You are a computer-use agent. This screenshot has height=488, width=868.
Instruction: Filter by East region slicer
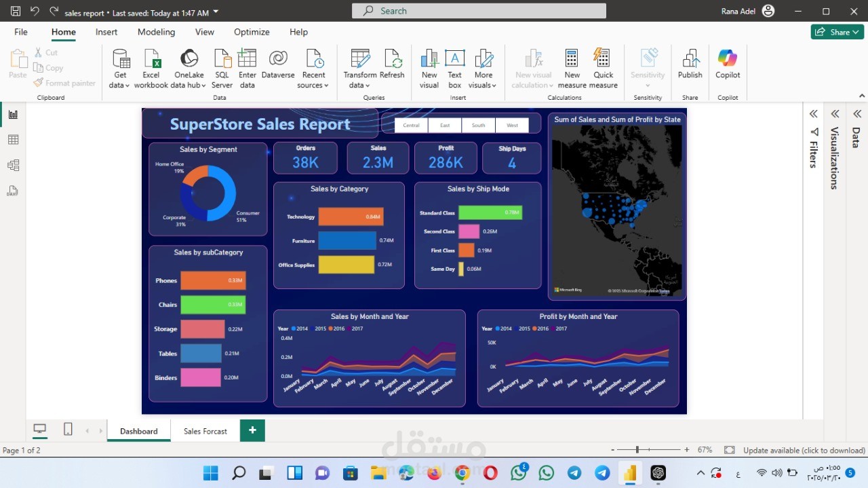[445, 125]
